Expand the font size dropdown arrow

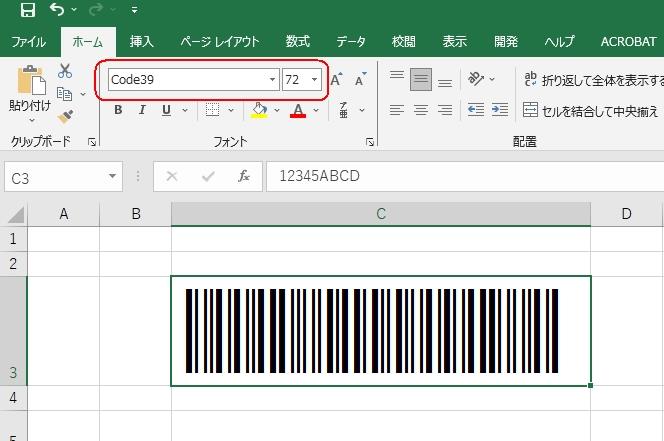(x=315, y=80)
